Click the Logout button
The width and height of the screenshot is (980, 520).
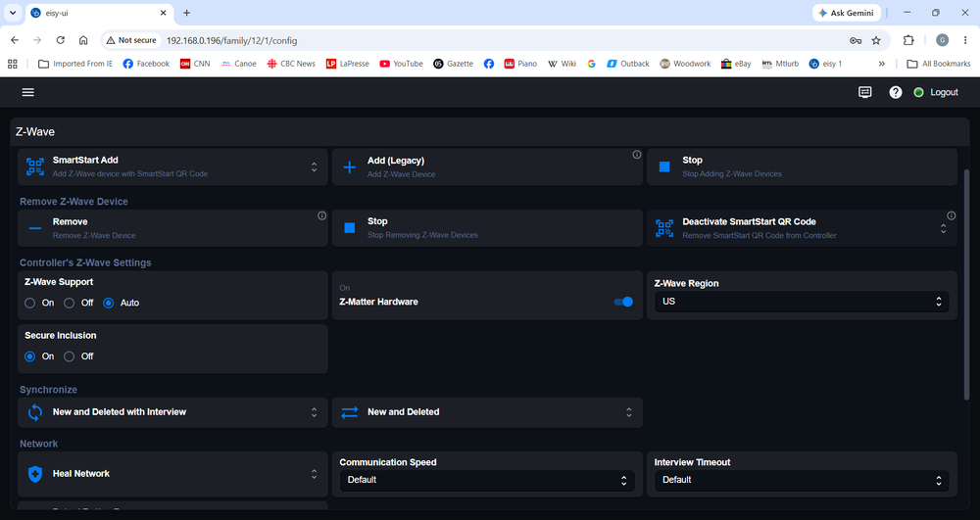944,92
